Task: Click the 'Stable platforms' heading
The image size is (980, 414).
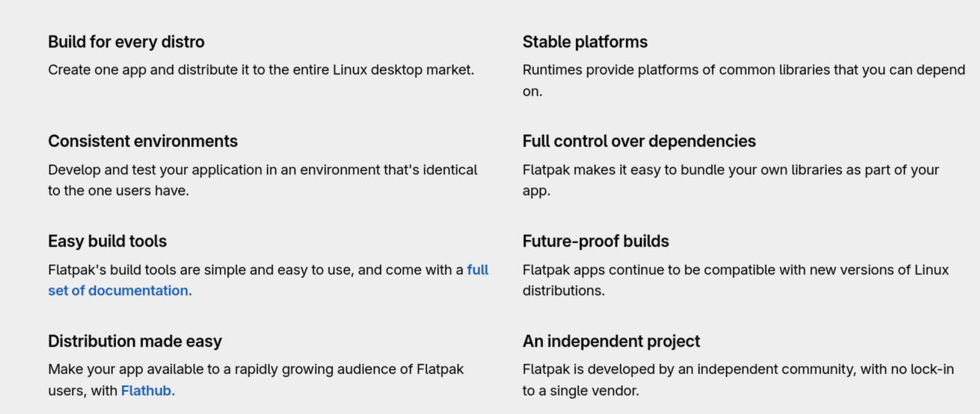Action: [x=585, y=42]
